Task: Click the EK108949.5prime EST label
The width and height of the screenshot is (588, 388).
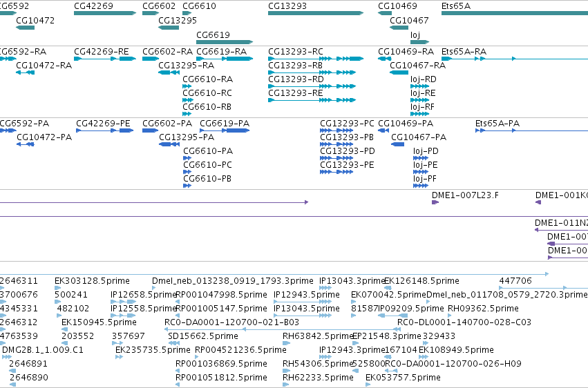Action: pyautogui.click(x=456, y=350)
